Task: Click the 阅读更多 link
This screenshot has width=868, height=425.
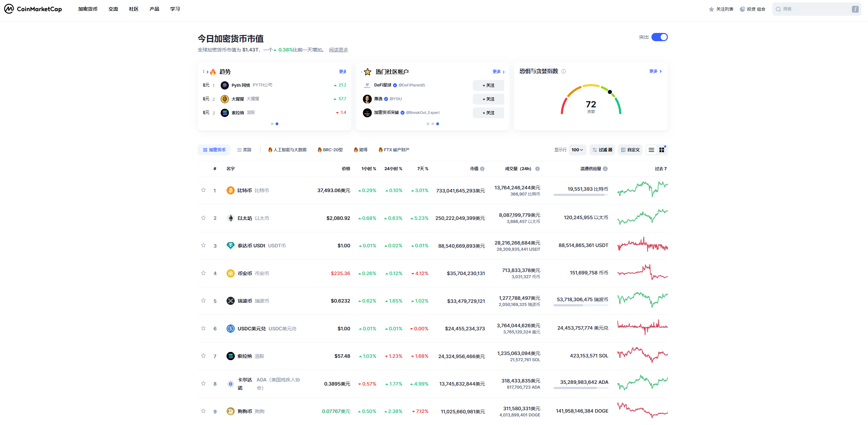Action: pyautogui.click(x=338, y=50)
